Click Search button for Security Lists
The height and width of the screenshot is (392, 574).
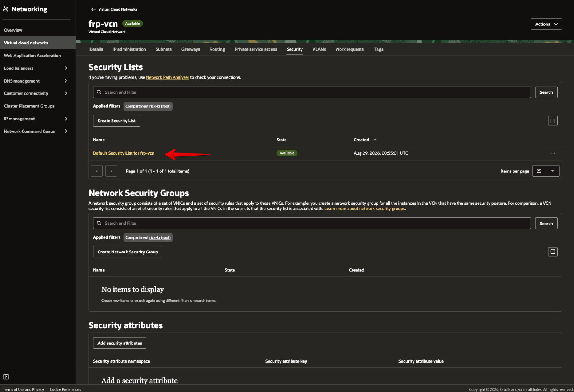click(546, 92)
